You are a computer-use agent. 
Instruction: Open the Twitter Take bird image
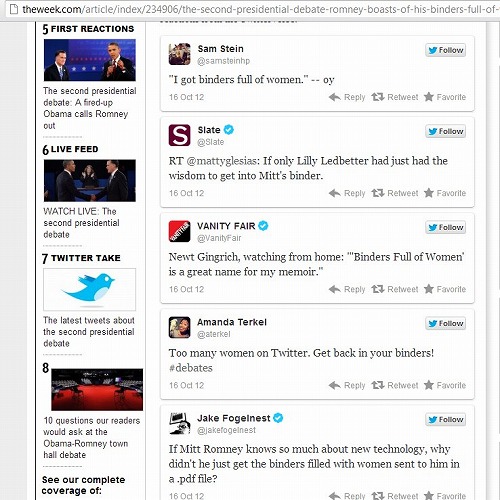point(90,289)
